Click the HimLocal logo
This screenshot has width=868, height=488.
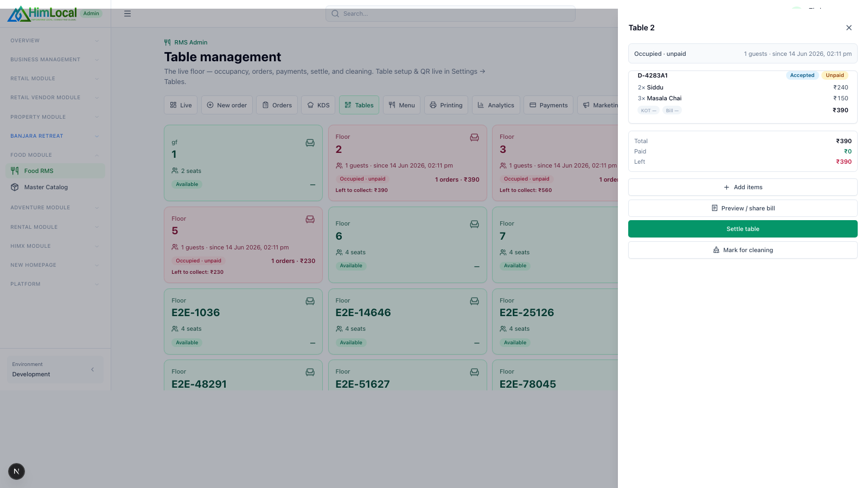tap(42, 14)
